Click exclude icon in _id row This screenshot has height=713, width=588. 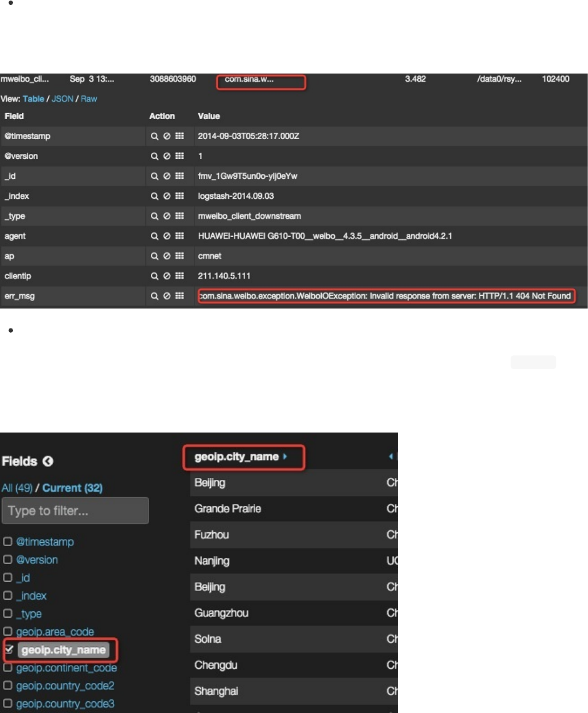[167, 176]
